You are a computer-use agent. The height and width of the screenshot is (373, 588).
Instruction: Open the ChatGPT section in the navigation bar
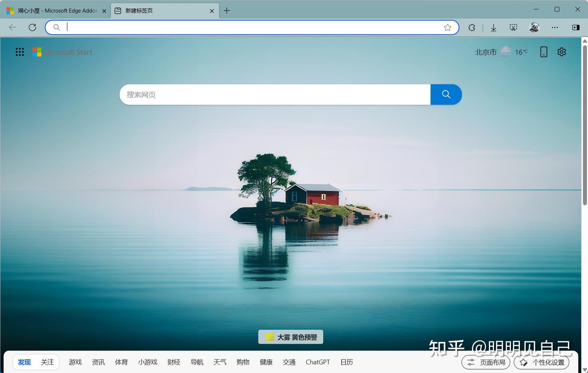click(x=318, y=362)
